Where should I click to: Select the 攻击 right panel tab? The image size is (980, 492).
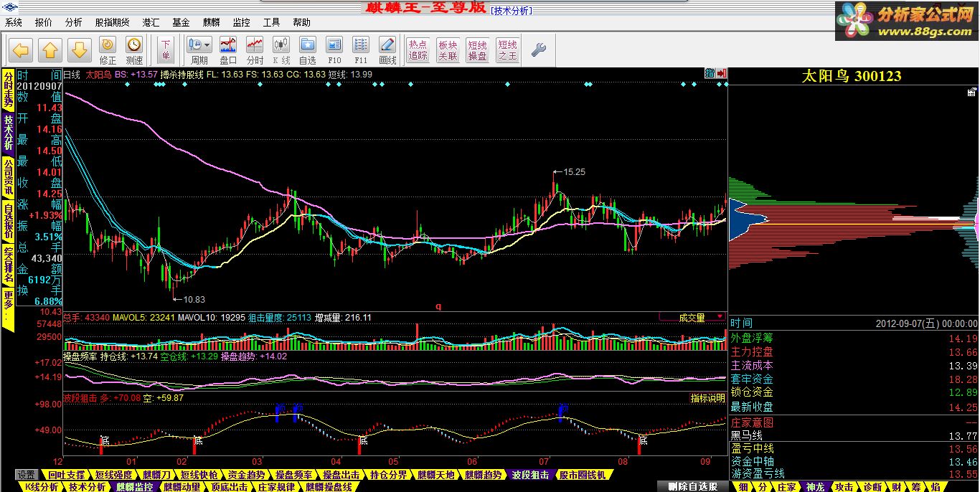(x=844, y=486)
